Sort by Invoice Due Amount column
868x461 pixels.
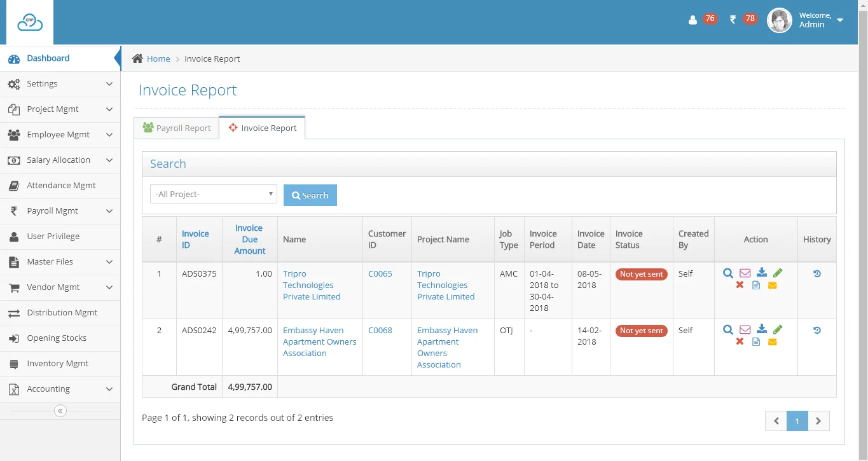(x=249, y=239)
